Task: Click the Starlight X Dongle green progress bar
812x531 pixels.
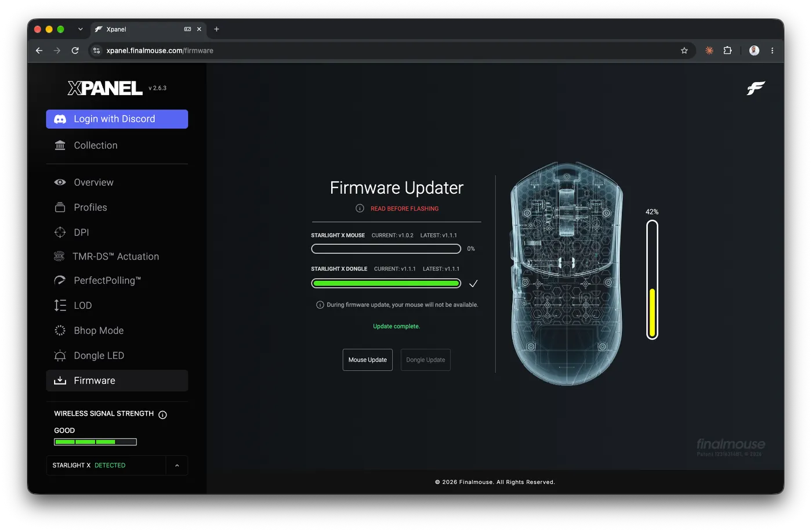Action: (x=386, y=283)
